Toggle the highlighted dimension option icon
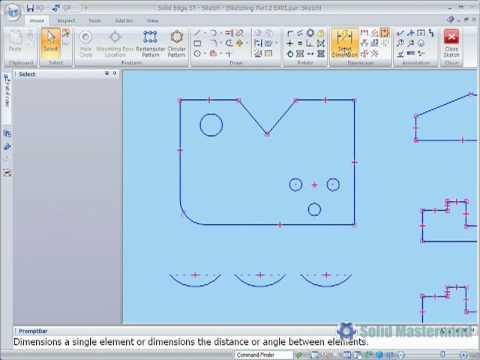Screen dimensions: 480x360 [385, 33]
